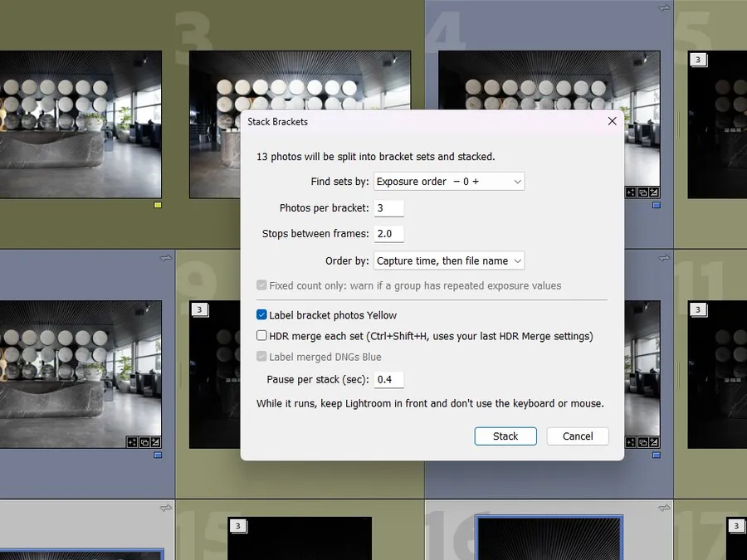
Task: Select the yellow-labeled lobby photo left of cell 3
Action: click(81, 124)
